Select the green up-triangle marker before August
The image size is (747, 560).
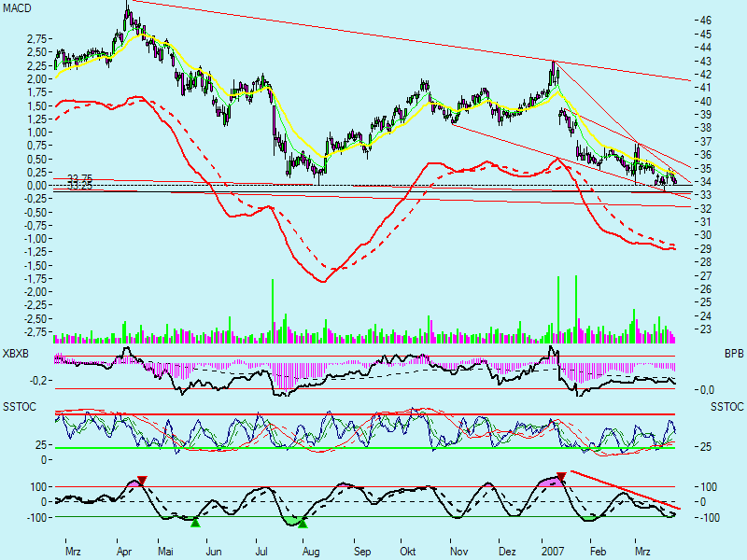pyautogui.click(x=303, y=524)
